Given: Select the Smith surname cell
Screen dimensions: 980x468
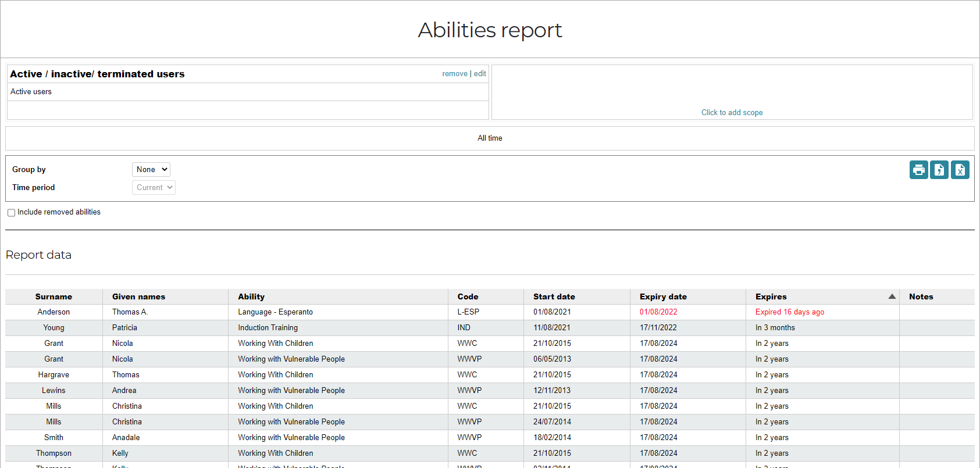Looking at the screenshot, I should pos(54,438).
